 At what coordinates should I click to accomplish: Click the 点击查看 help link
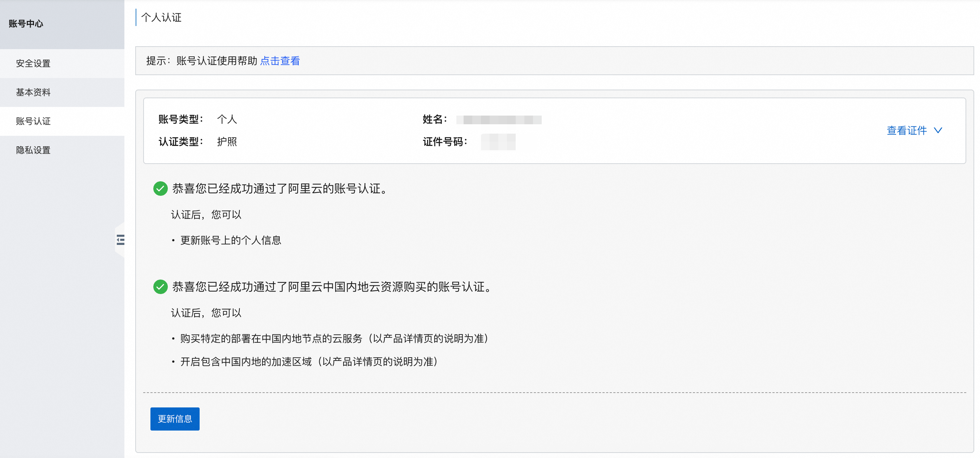pyautogui.click(x=280, y=61)
